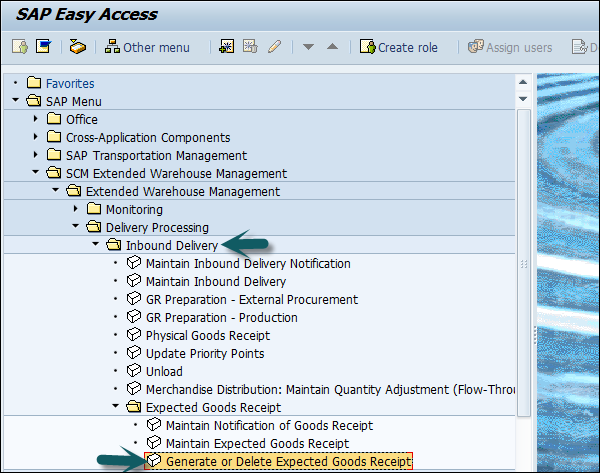The width and height of the screenshot is (600, 473).
Task: Click the Unload transaction cube icon
Action: click(x=134, y=372)
